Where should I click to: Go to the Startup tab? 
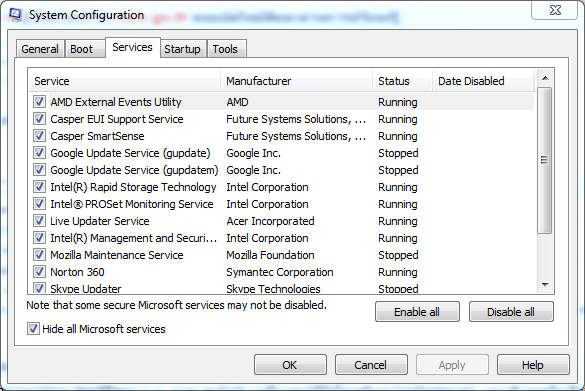[182, 49]
